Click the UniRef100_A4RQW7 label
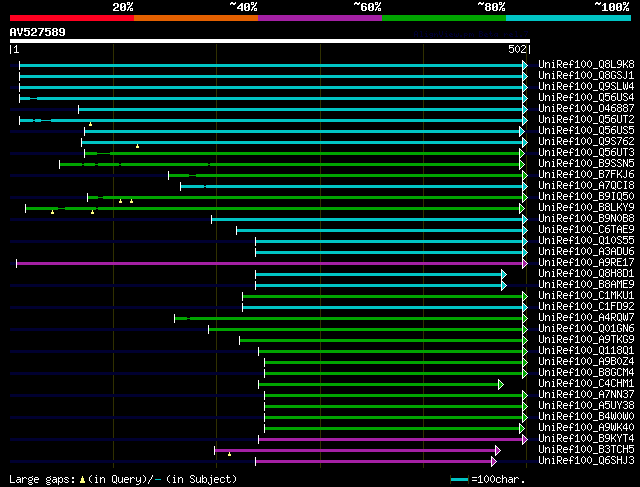Image resolution: width=640 pixels, height=487 pixels. [x=586, y=318]
